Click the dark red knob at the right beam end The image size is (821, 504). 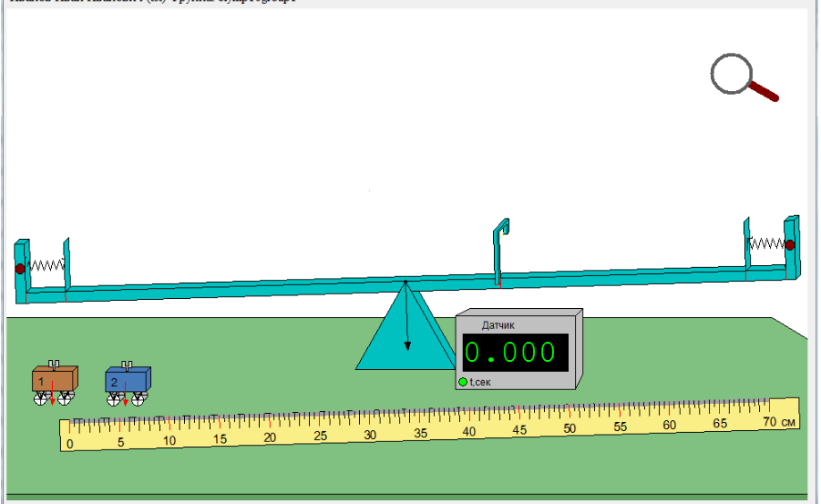[x=790, y=244]
